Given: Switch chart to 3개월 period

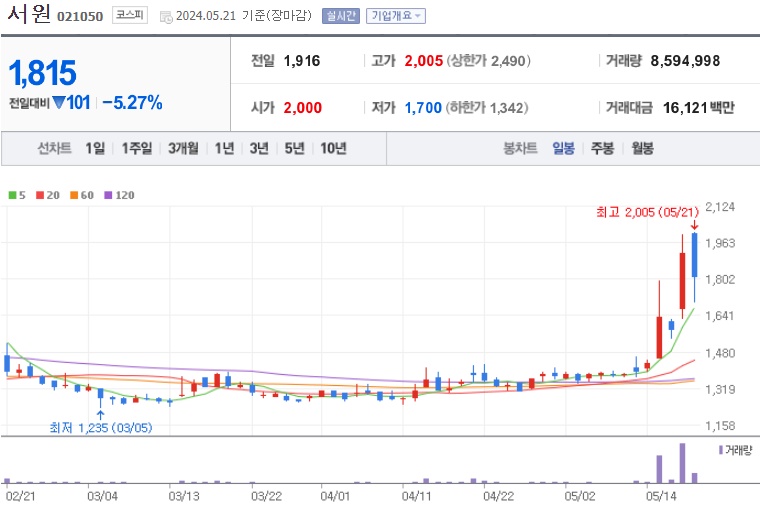Looking at the screenshot, I should (183, 148).
